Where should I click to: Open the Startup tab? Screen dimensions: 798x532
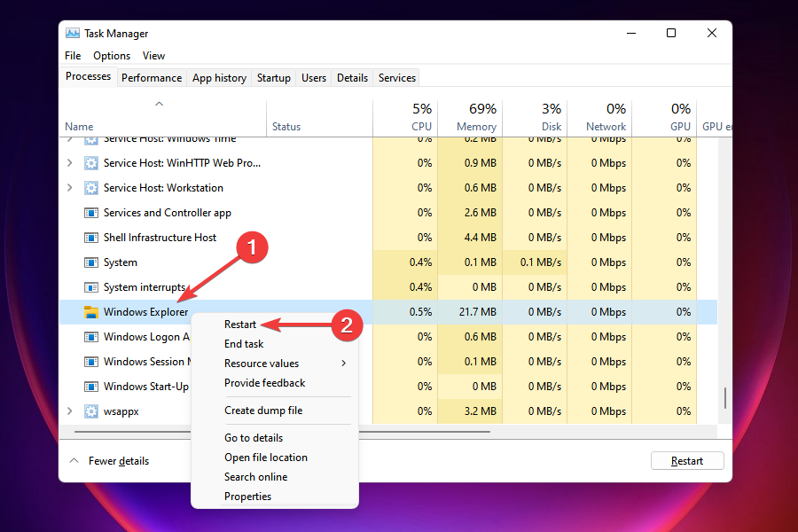click(x=273, y=78)
